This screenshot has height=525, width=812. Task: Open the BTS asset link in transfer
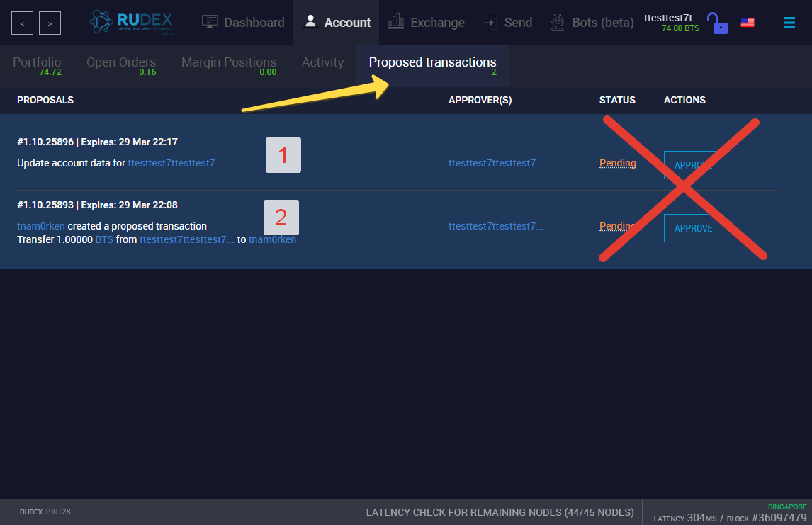tap(104, 239)
